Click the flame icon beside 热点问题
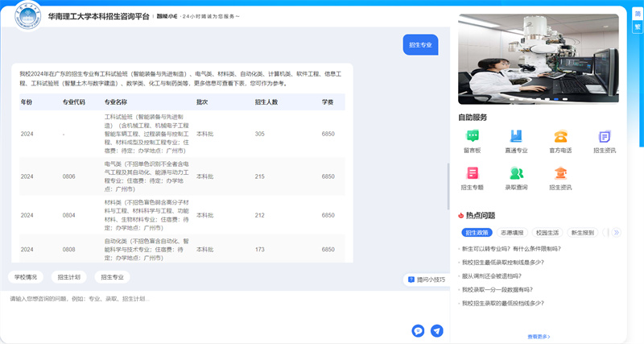Image resolution: width=644 pixels, height=344 pixels. click(x=460, y=215)
